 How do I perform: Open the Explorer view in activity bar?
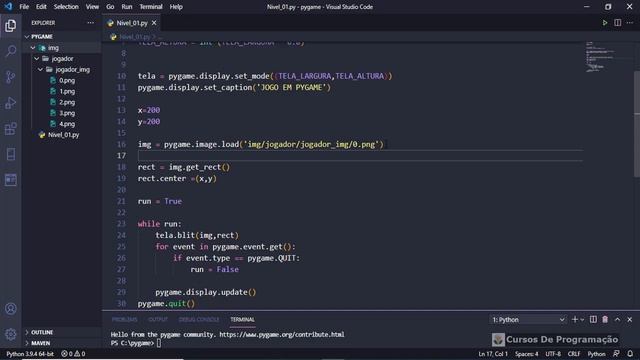(x=11, y=26)
